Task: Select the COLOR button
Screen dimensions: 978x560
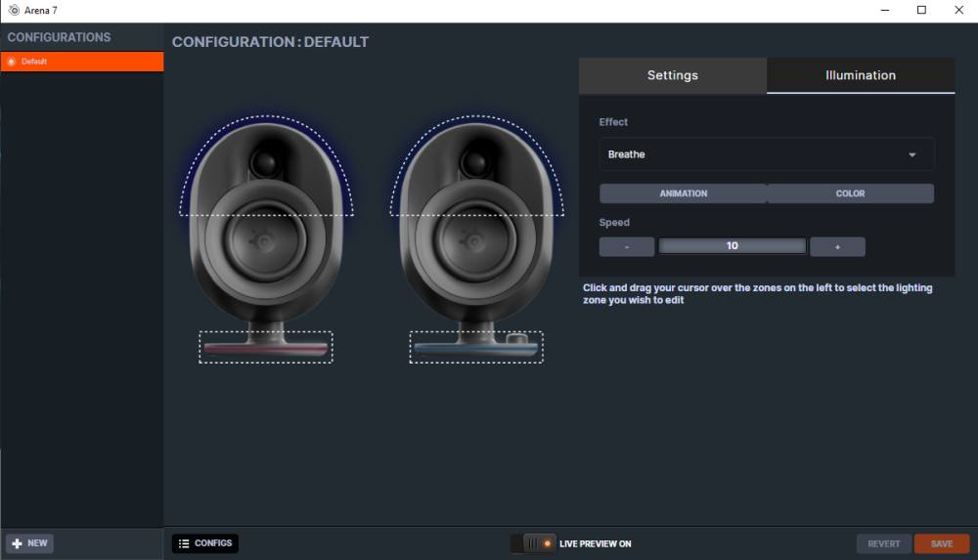Action: click(850, 194)
